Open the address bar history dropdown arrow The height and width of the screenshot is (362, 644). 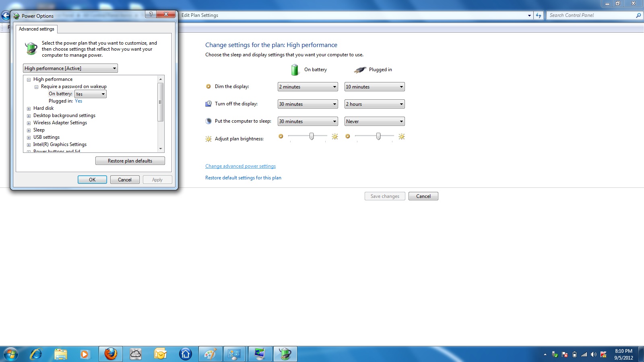(529, 15)
